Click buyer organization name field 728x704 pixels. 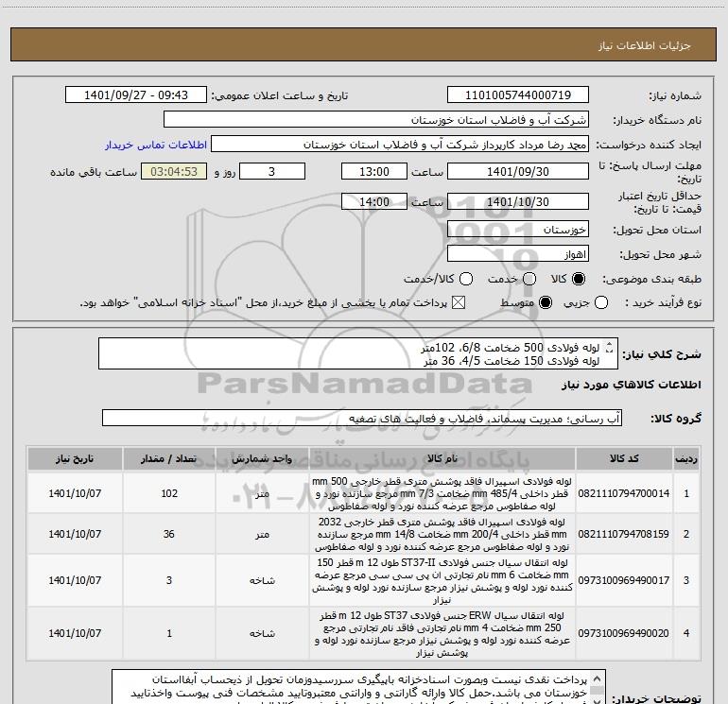[376, 120]
